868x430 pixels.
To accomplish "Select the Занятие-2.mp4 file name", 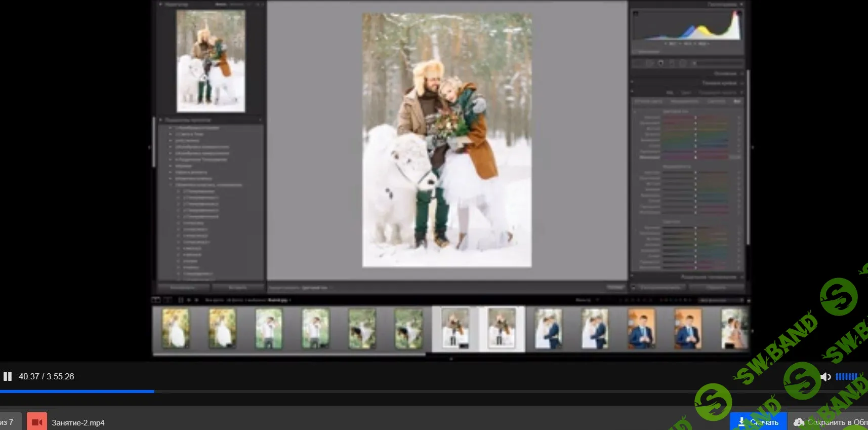I will [78, 422].
